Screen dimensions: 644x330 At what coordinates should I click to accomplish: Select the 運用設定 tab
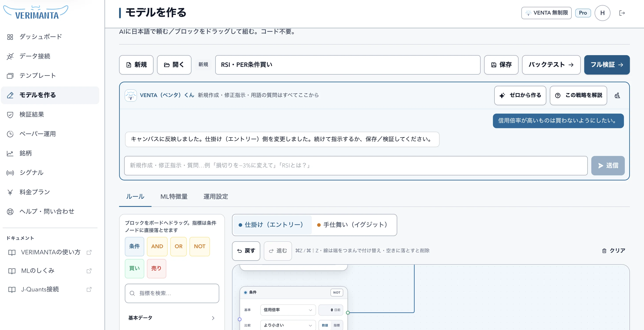point(215,197)
